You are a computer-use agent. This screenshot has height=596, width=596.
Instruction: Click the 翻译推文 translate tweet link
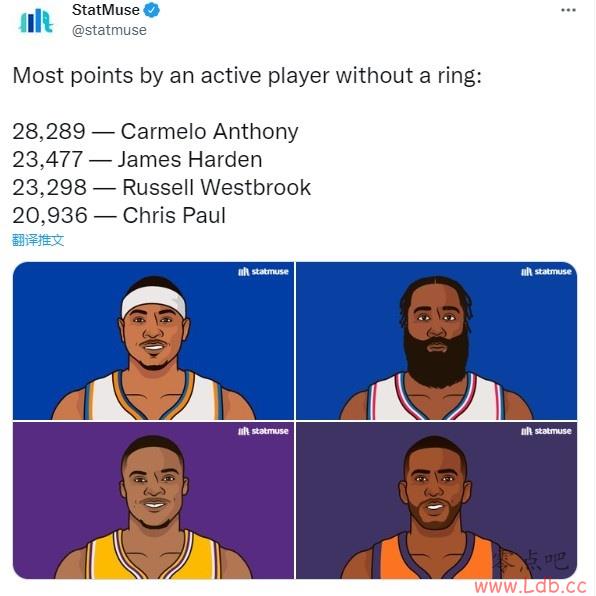coord(38,240)
